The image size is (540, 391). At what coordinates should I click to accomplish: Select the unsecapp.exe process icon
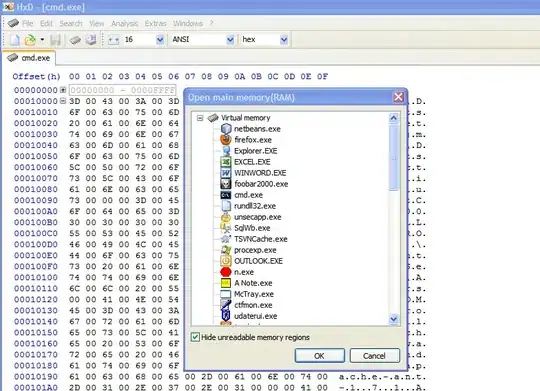(x=226, y=217)
